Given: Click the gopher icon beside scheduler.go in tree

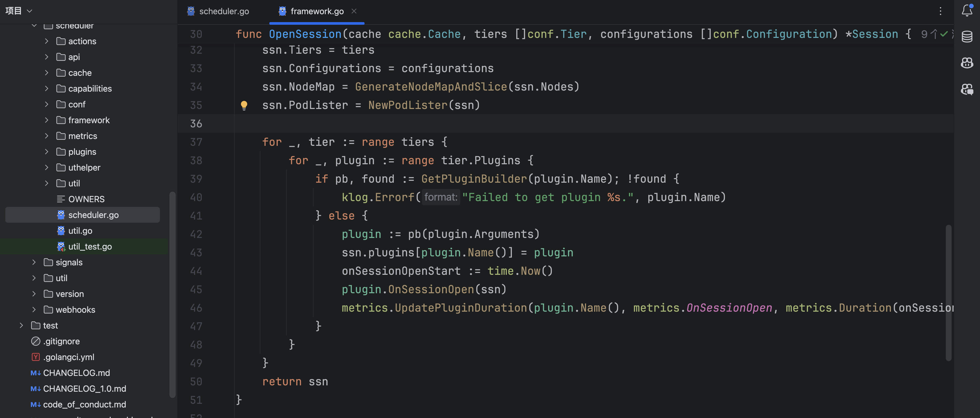Looking at the screenshot, I should tap(61, 215).
